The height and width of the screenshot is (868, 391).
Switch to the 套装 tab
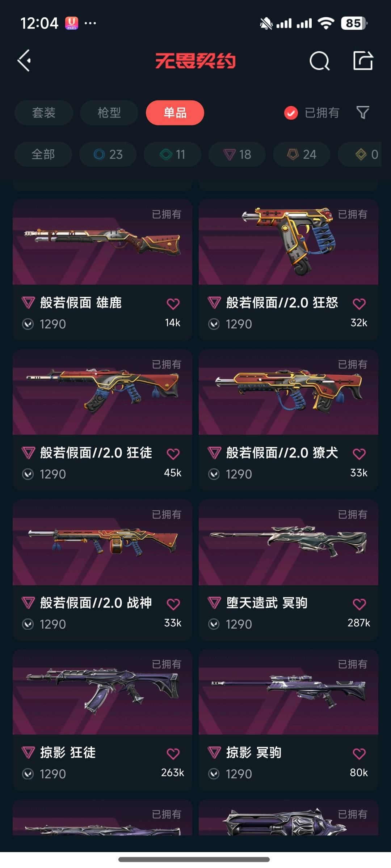pyautogui.click(x=44, y=112)
